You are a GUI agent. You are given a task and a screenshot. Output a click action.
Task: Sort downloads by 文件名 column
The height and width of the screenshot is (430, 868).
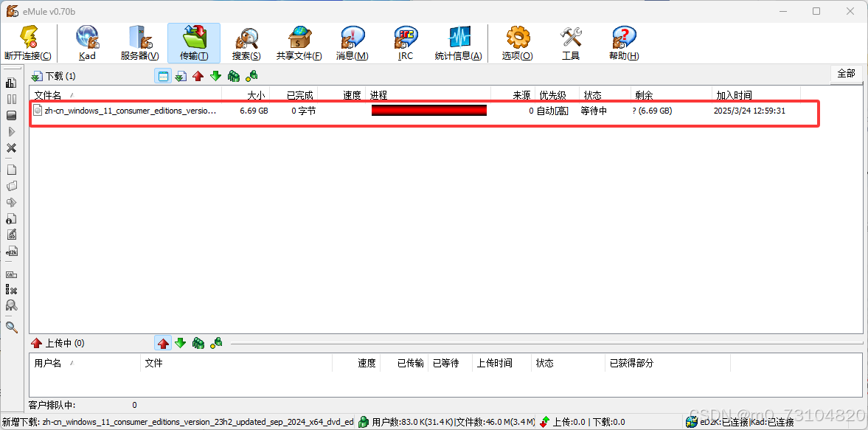point(125,95)
